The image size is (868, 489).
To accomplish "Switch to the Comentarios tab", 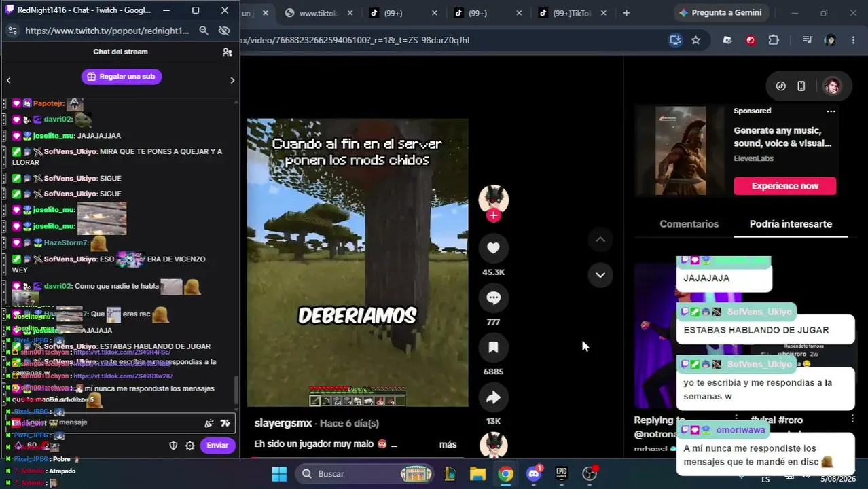I will click(689, 224).
